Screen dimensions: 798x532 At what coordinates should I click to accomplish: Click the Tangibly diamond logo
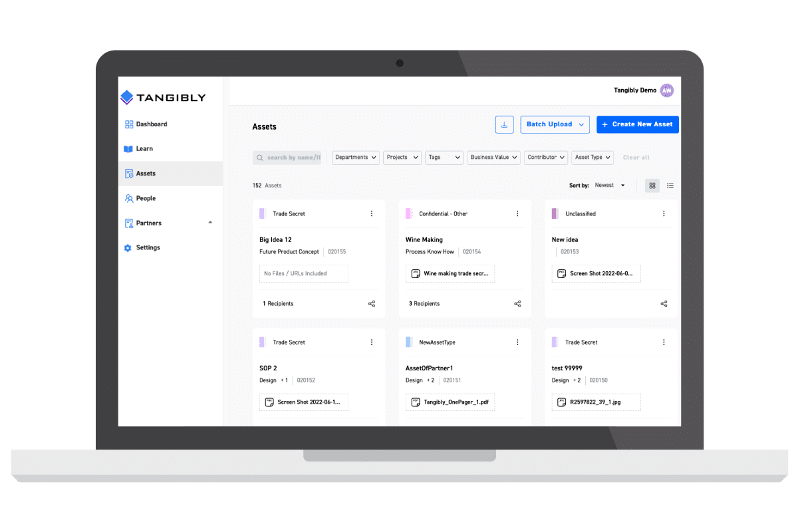click(128, 96)
